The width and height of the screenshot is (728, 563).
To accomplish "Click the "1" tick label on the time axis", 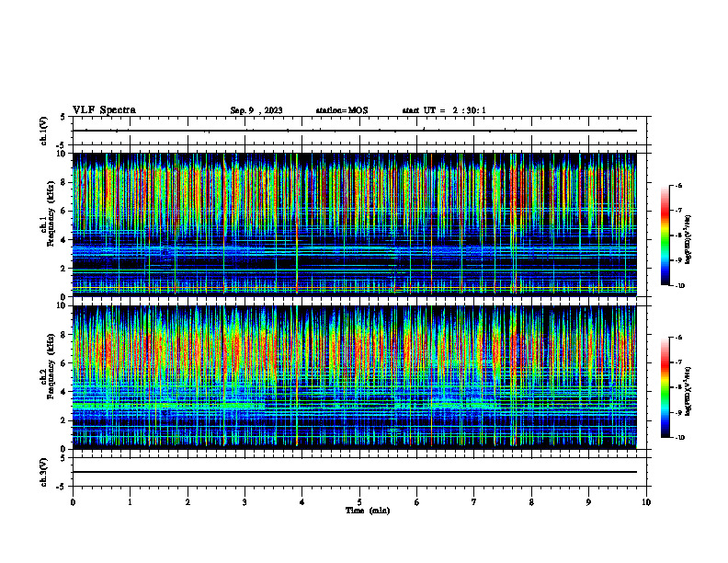I will [131, 502].
